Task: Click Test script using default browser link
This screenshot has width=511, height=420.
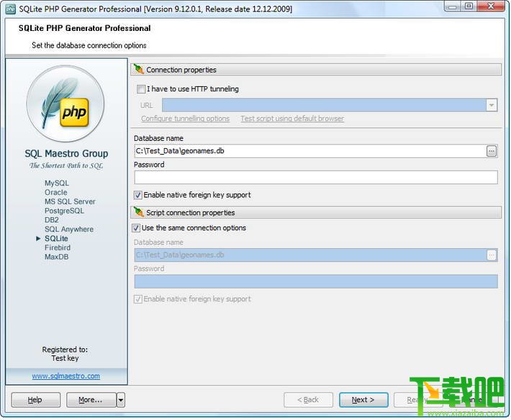Action: [x=292, y=119]
